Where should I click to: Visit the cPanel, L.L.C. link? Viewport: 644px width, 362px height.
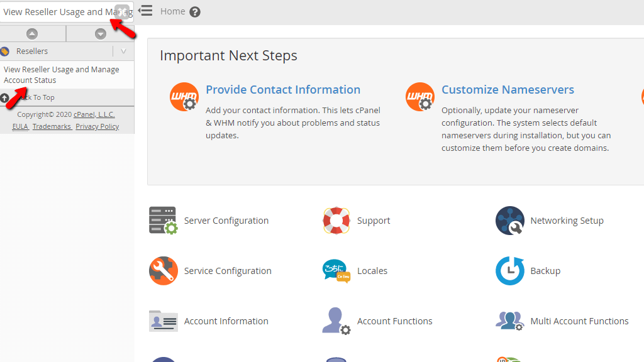[x=94, y=114]
